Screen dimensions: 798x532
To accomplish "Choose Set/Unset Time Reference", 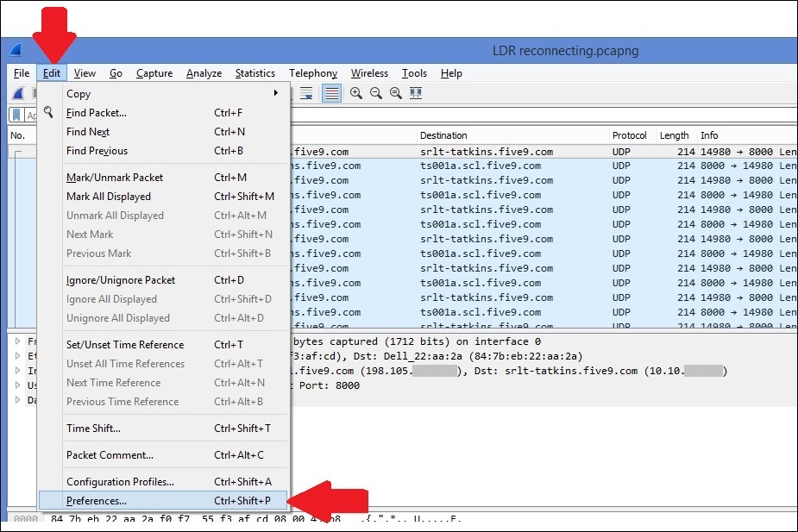I will click(163, 345).
